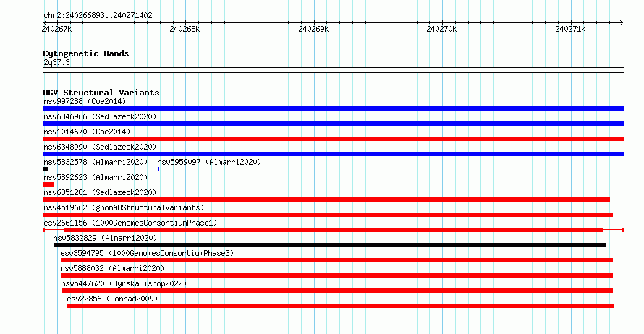Screen dimensions: 644x334
Task: Select the short red bar under nsv5892623
Action: point(48,184)
